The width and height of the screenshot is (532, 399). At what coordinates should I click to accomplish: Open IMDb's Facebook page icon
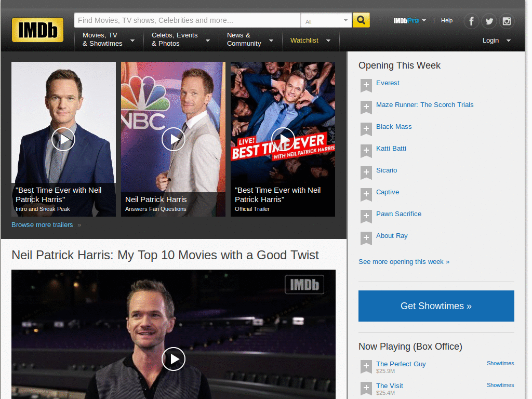coord(471,21)
